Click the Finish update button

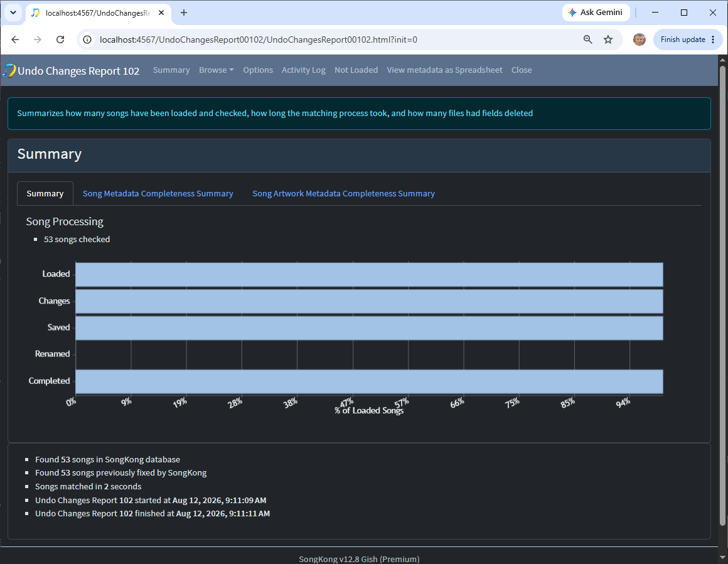pyautogui.click(x=688, y=40)
